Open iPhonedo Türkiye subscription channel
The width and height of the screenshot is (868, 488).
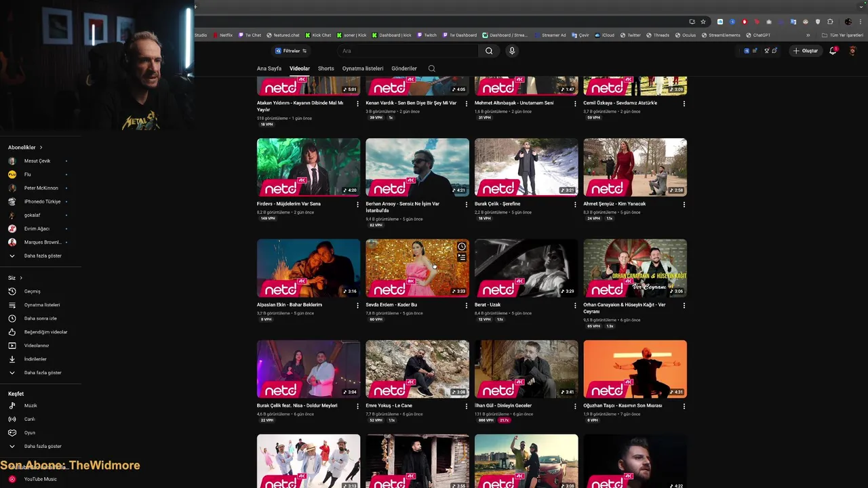(x=42, y=201)
